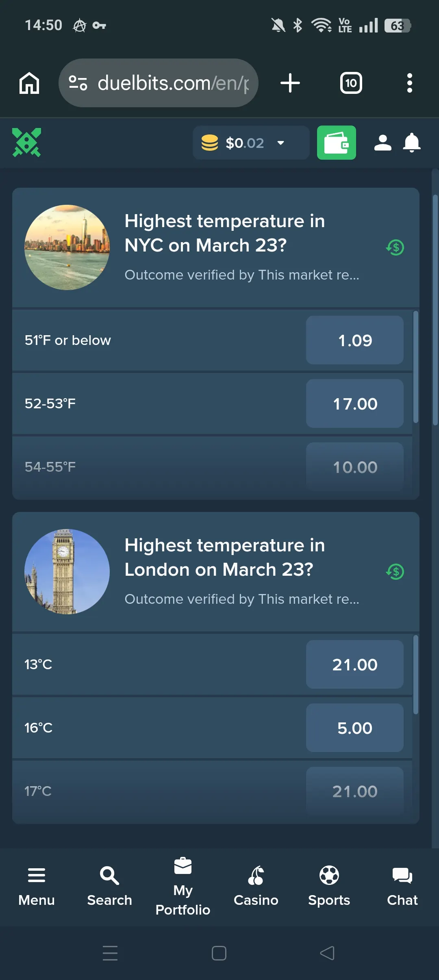
Task: Click cash-out icon on NYC temperature market
Action: tap(395, 247)
